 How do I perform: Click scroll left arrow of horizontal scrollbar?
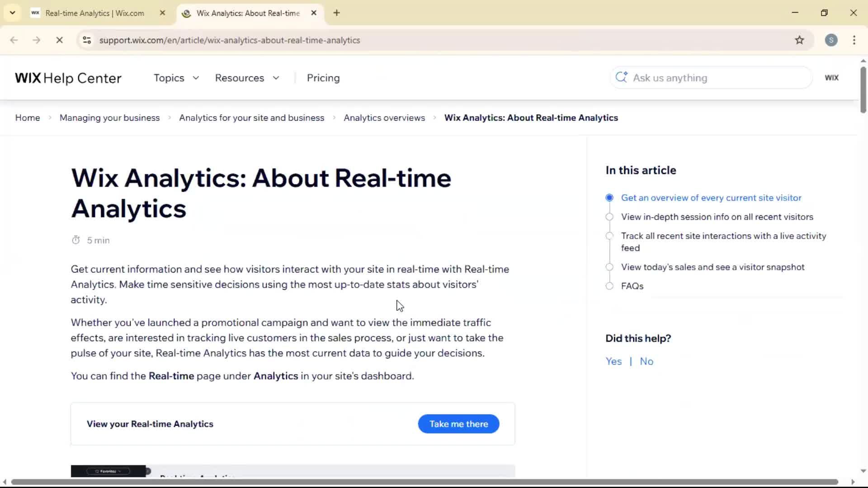[x=5, y=482]
